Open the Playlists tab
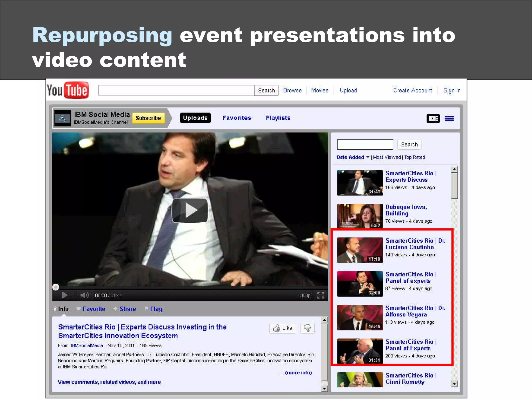The width and height of the screenshot is (532, 399). coord(278,118)
